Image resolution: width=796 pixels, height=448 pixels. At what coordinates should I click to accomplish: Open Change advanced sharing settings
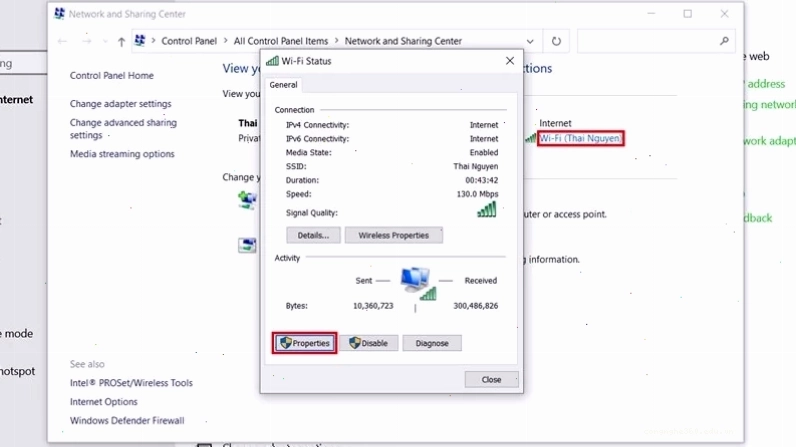click(x=123, y=129)
